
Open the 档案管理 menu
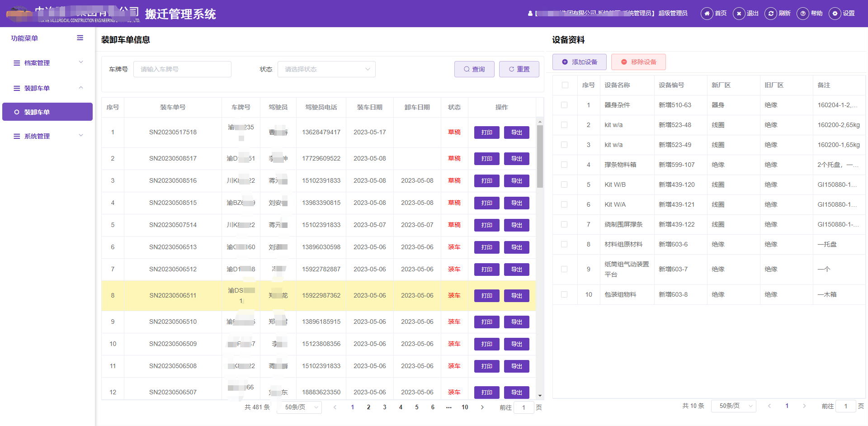pos(47,63)
